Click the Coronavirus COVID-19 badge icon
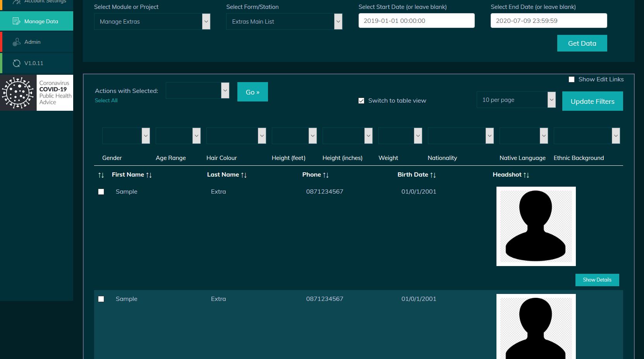The height and width of the screenshot is (359, 644). coord(17,93)
